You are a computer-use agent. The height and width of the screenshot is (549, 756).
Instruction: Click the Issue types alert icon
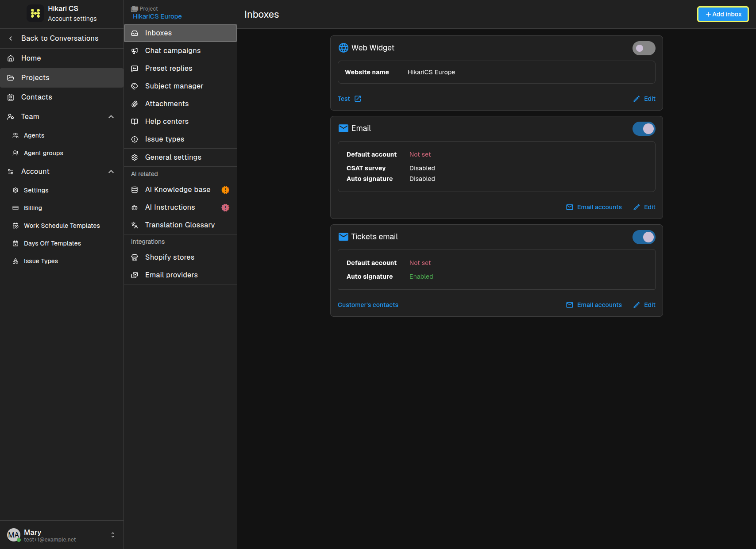pyautogui.click(x=135, y=139)
